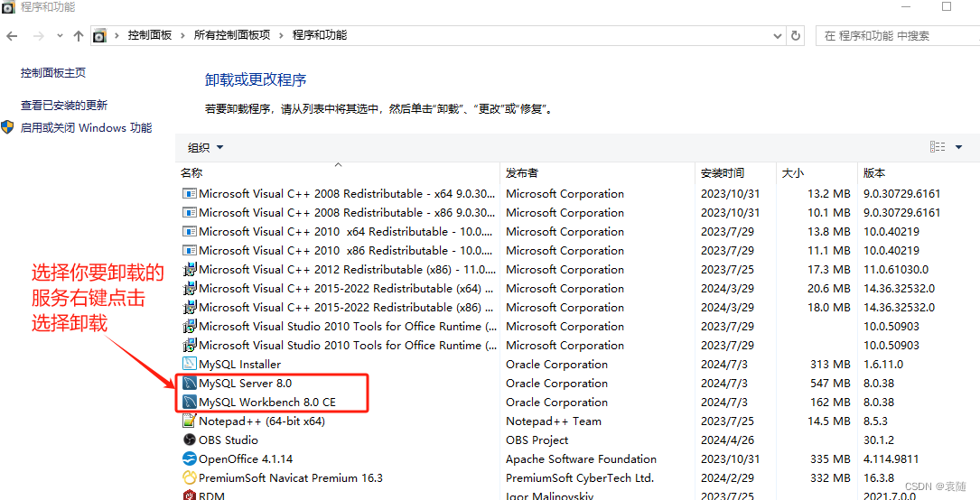The height and width of the screenshot is (500, 980).
Task: Open the 组织 dropdown menu
Action: (206, 148)
